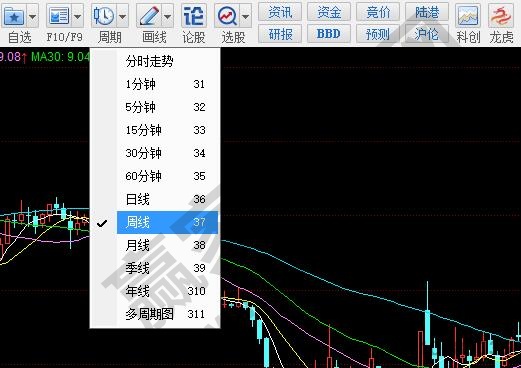Image resolution: width=521 pixels, height=368 pixels.
Task: Open the 龙虎 dragon icon
Action: [501, 16]
